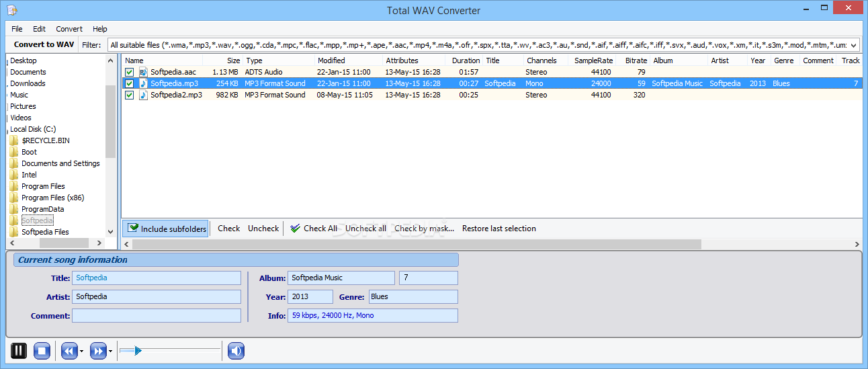Click the Check button
The image size is (868, 369).
click(x=228, y=229)
